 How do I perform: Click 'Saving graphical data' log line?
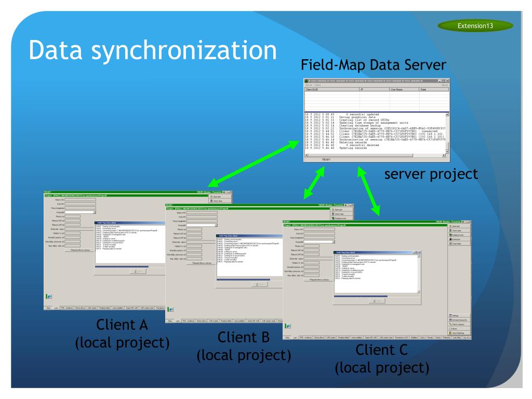click(357, 117)
